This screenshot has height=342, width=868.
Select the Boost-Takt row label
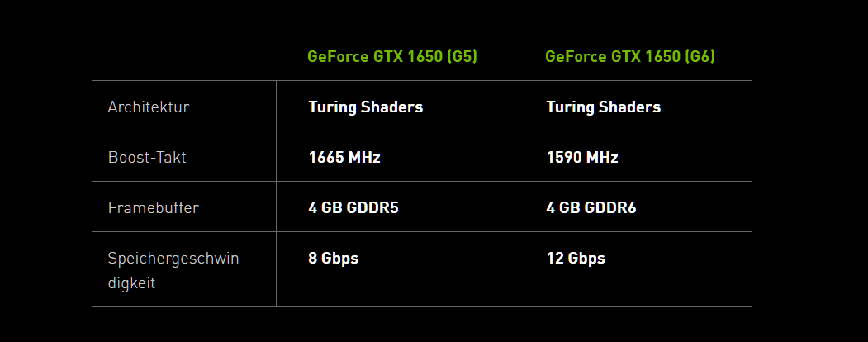point(147,157)
